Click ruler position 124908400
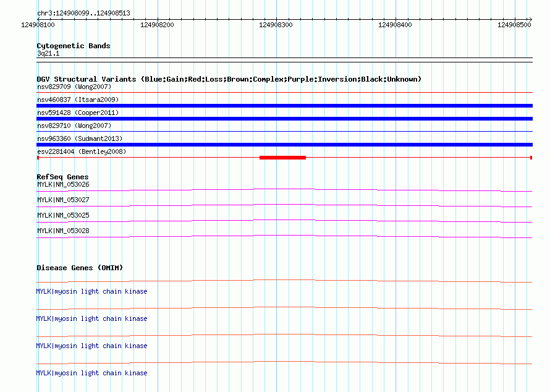 click(395, 25)
